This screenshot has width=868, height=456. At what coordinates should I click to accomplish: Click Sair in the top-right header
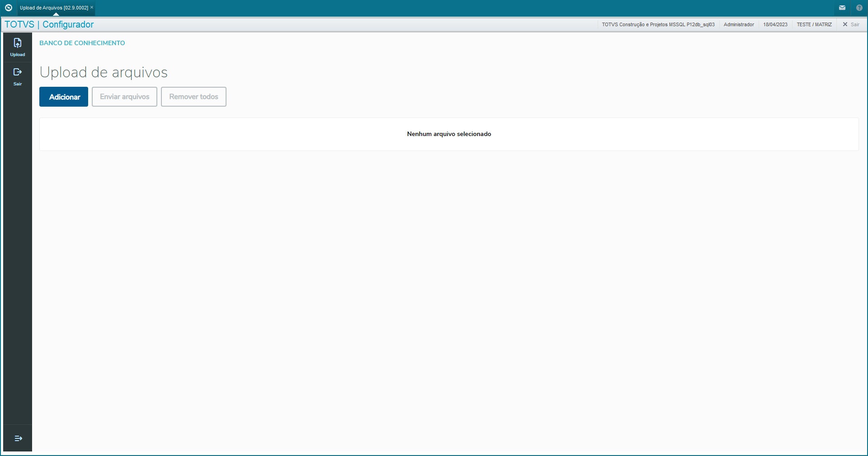pos(851,24)
